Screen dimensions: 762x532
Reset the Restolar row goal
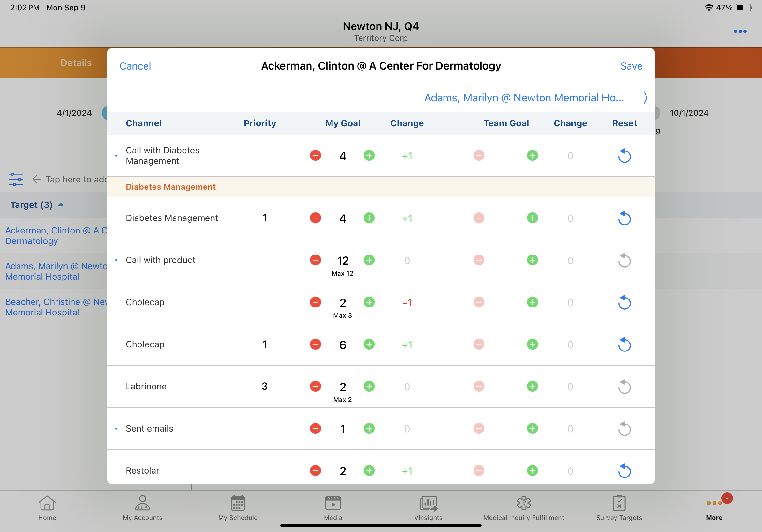click(x=624, y=471)
